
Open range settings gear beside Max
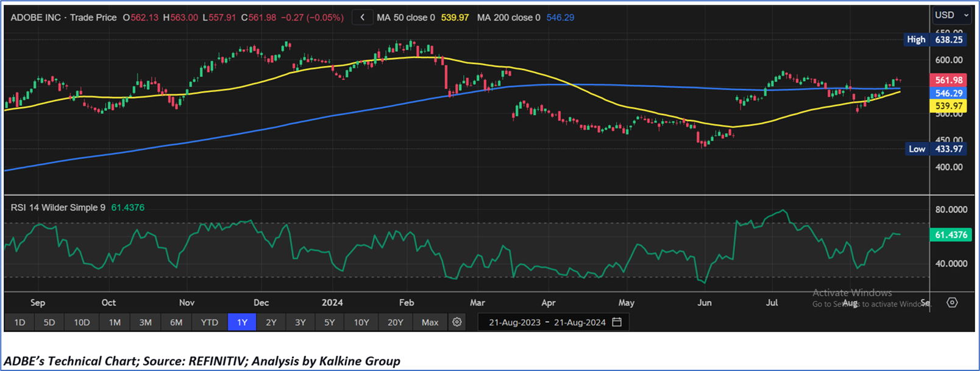pyautogui.click(x=457, y=322)
